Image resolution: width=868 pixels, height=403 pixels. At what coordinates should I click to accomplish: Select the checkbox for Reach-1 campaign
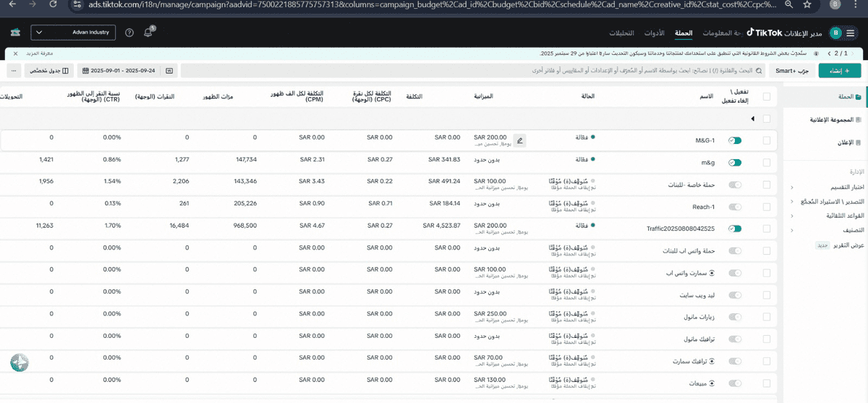(x=767, y=206)
